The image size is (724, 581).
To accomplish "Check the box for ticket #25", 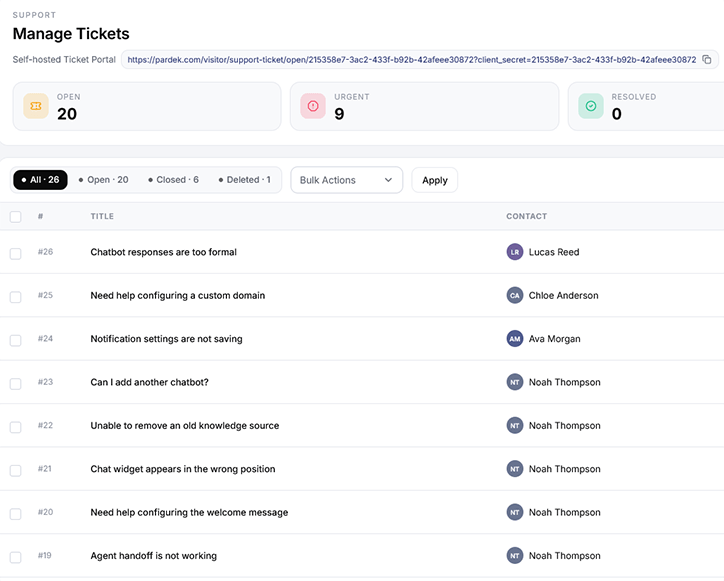I will click(x=16, y=297).
